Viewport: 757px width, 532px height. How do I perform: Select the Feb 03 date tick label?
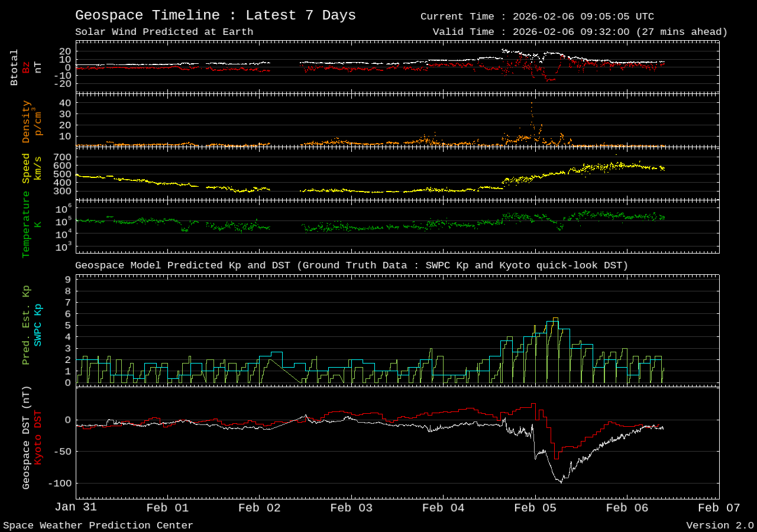351,507
